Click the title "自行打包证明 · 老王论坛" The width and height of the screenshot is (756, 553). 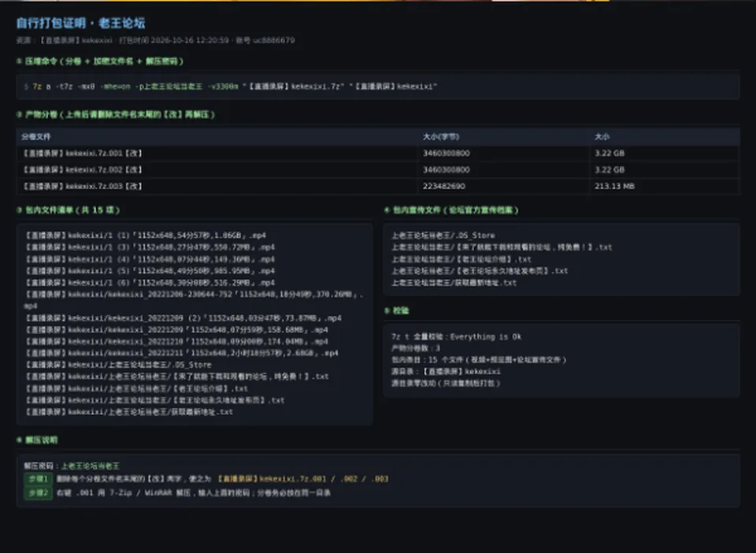click(80, 23)
